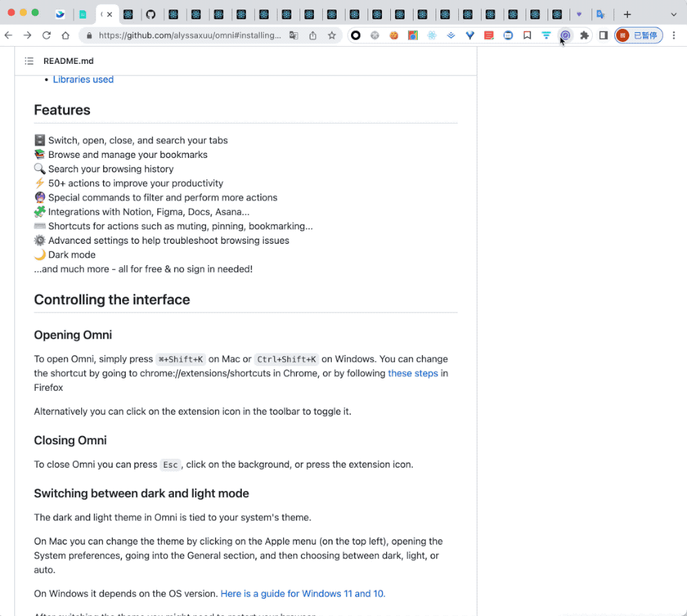Click the red list extension icon
This screenshot has height=616, width=687.
point(489,36)
